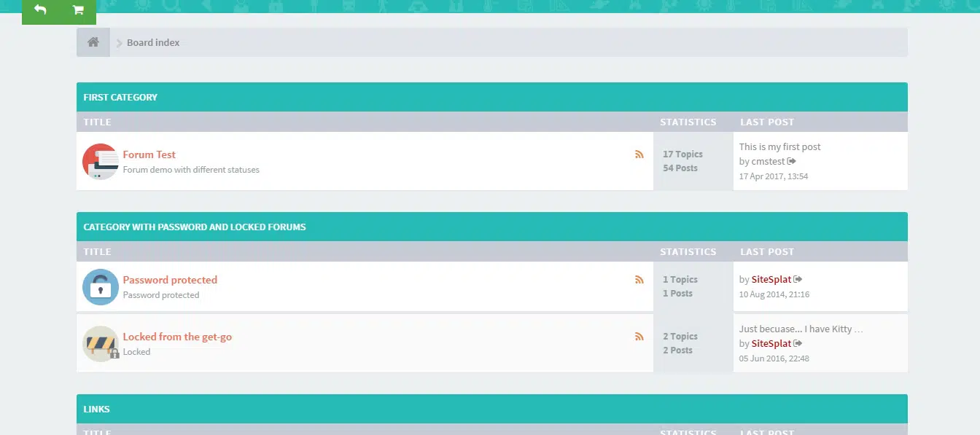The height and width of the screenshot is (435, 980).
Task: Click the Forum Test forum icon
Action: [x=100, y=161]
